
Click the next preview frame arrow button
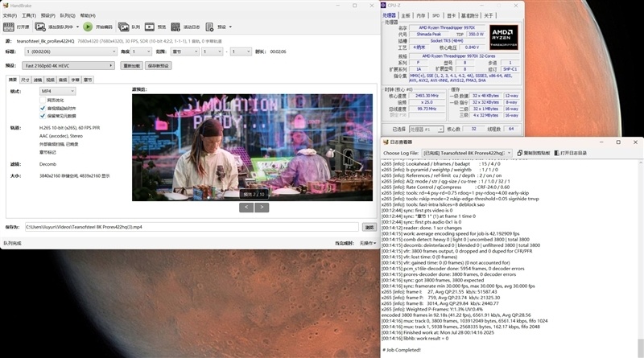[x=262, y=207]
